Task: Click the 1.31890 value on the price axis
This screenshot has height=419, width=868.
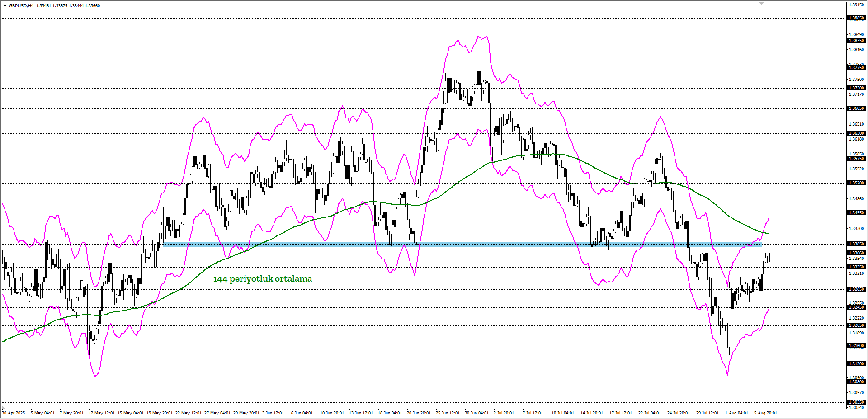Action: [857, 333]
